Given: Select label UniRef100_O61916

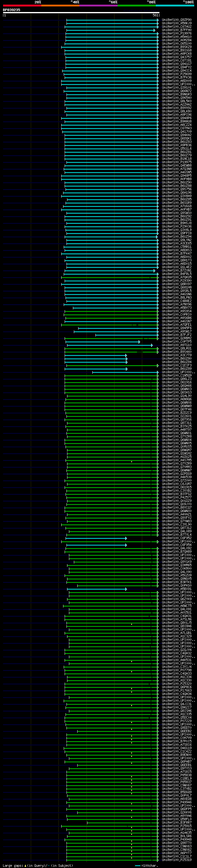Looking at the screenshot, I should coord(177,382).
